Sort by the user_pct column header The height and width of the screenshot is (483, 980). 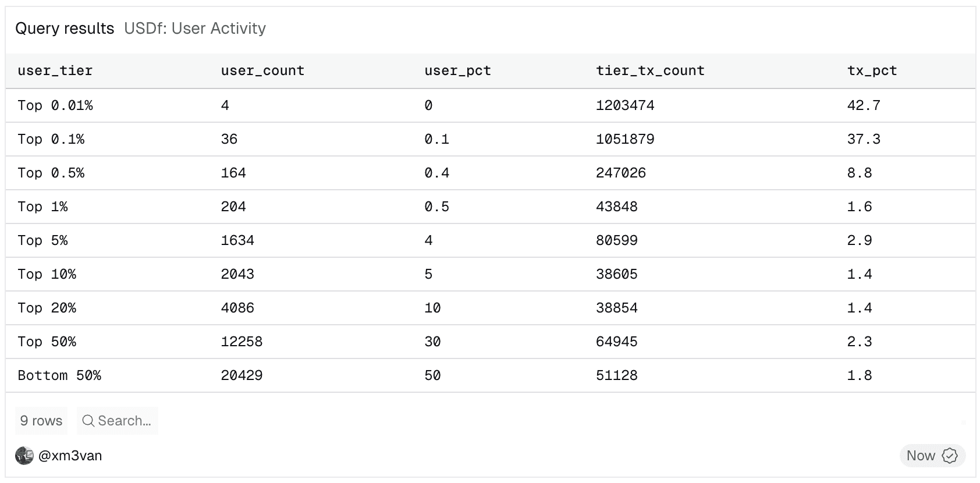(457, 71)
